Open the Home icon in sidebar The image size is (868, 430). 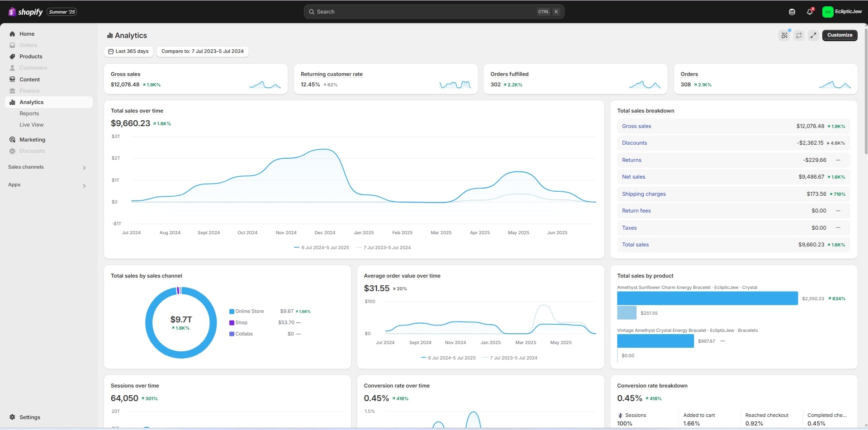point(12,34)
